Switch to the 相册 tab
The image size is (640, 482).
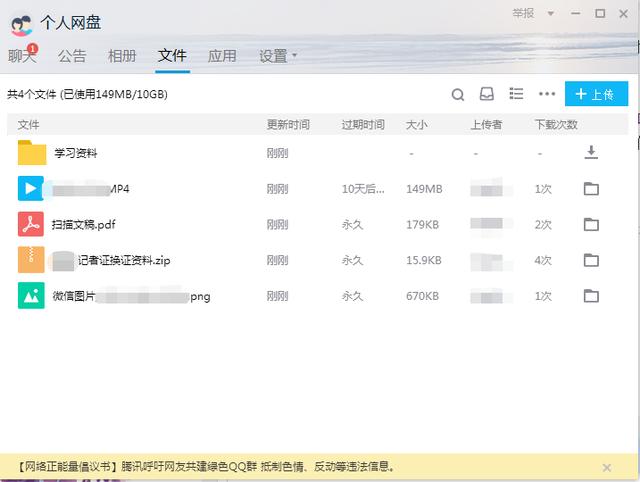pos(122,56)
